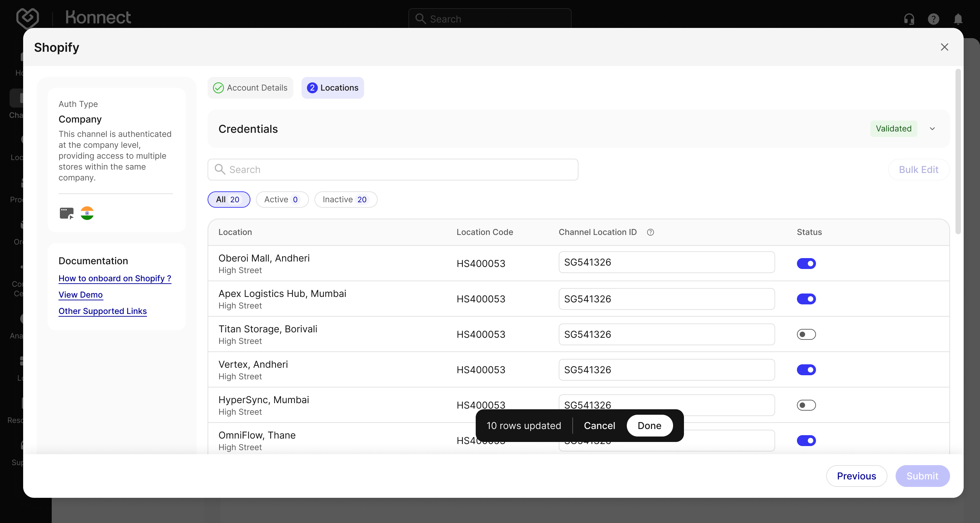Image resolution: width=980 pixels, height=523 pixels.
Task: Click the India flag icon
Action: coord(87,213)
